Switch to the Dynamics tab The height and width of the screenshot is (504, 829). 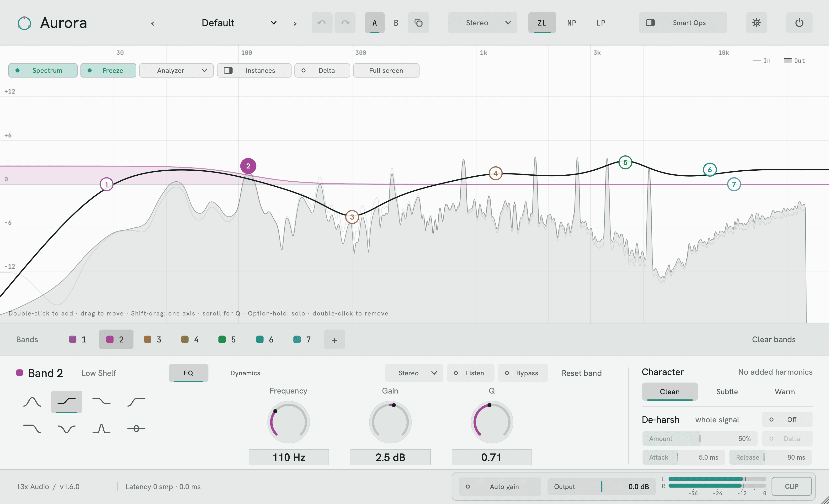click(245, 373)
